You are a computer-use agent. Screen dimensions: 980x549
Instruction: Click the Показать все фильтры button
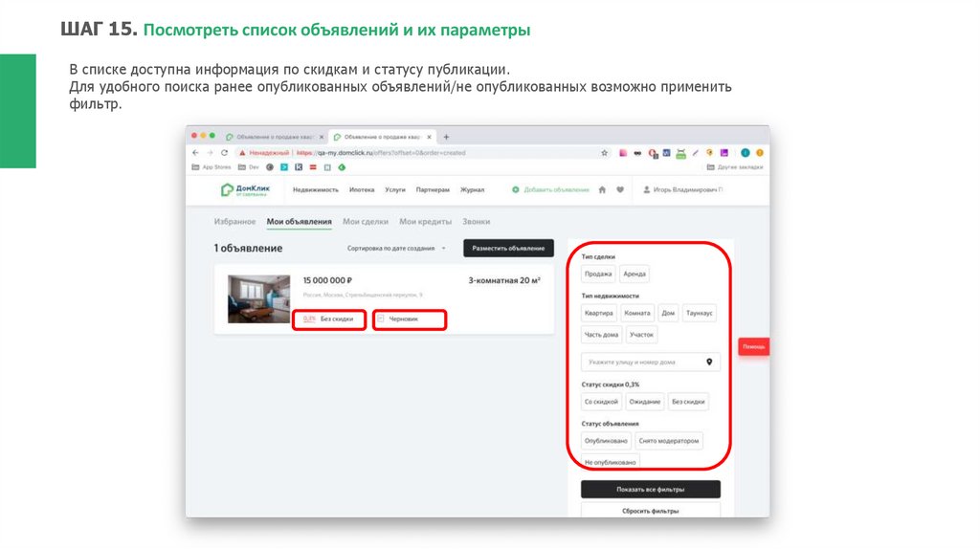click(x=651, y=490)
